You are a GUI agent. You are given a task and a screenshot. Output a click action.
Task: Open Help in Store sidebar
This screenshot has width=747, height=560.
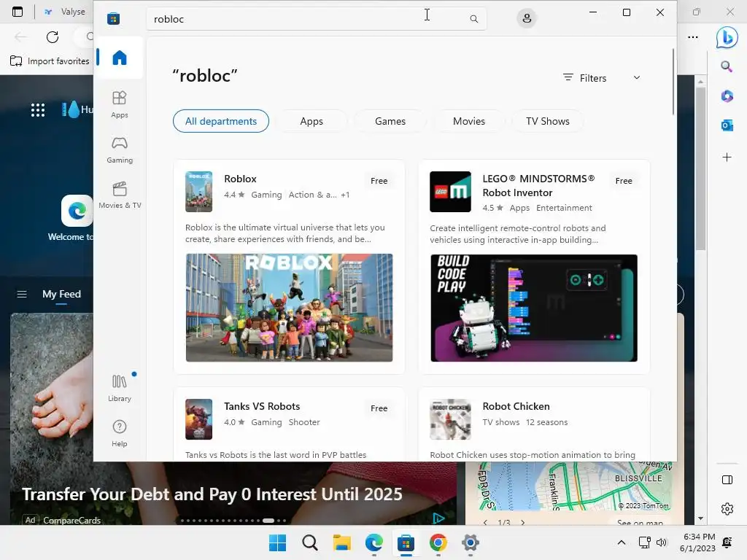(119, 433)
